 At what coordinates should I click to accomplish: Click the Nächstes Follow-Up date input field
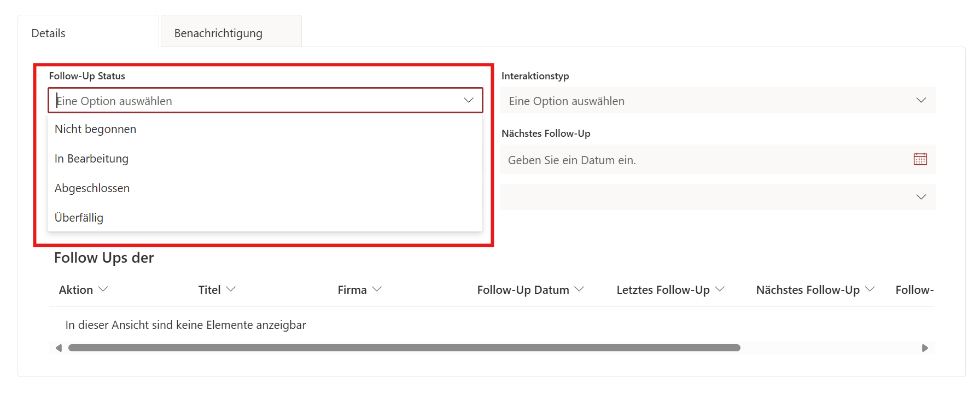(705, 160)
